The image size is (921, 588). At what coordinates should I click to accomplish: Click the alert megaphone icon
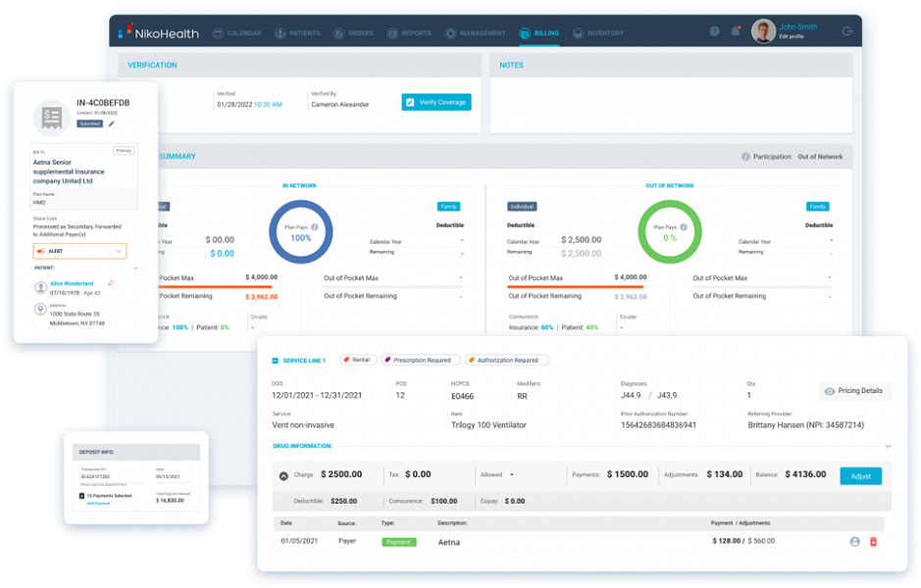pyautogui.click(x=40, y=251)
